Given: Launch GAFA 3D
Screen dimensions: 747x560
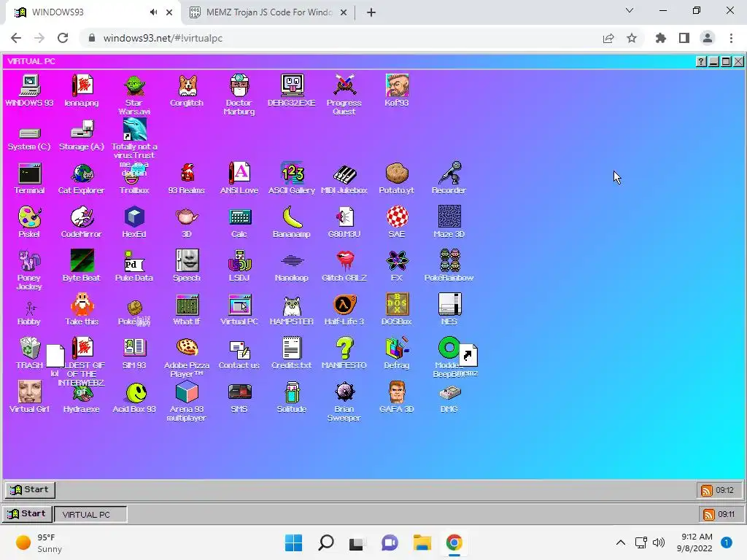Looking at the screenshot, I should (397, 392).
